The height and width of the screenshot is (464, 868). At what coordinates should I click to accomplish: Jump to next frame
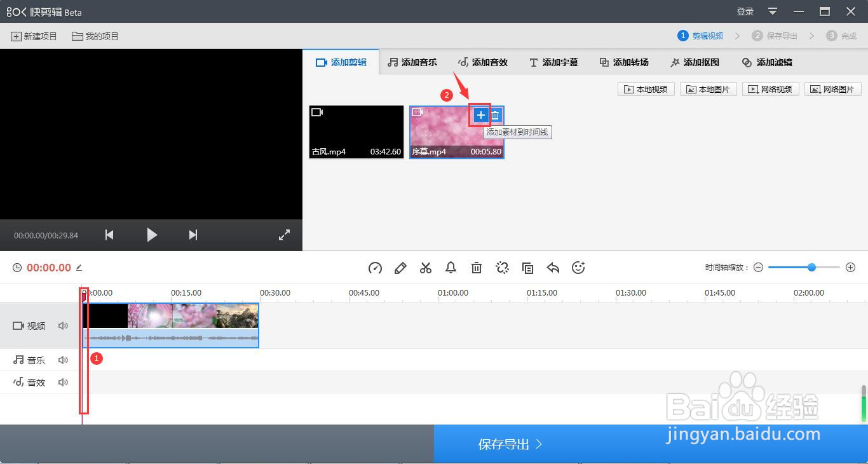pos(193,235)
